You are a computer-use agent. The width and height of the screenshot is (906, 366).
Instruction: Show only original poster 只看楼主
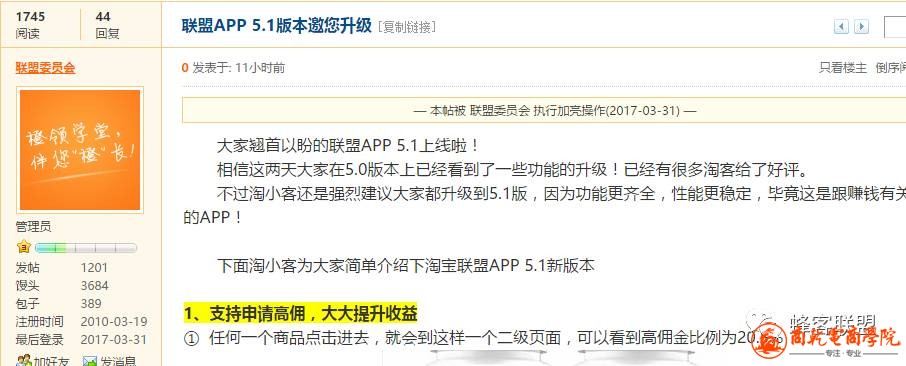point(843,68)
